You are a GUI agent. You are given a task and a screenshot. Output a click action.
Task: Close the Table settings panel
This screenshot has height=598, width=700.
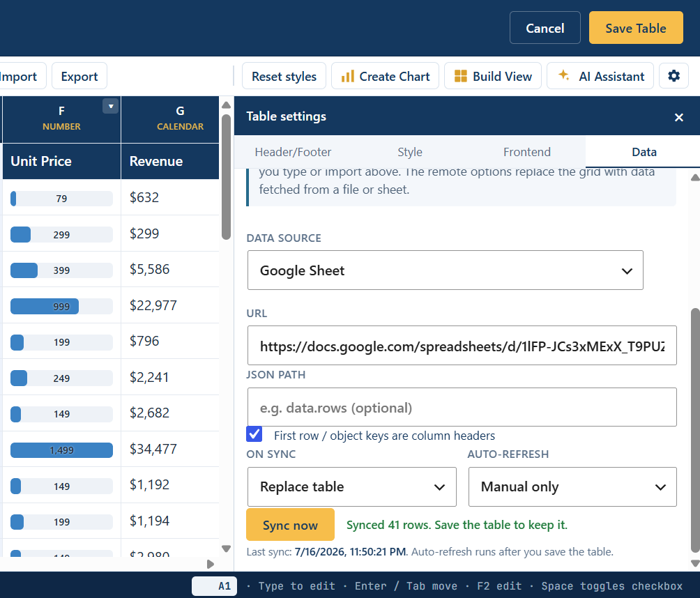(x=678, y=117)
